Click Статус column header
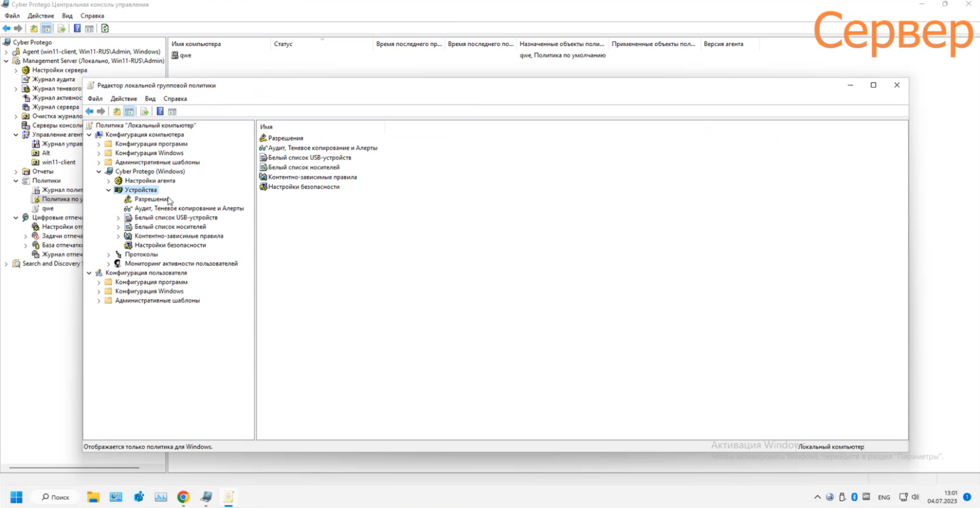980x508 pixels. [x=283, y=44]
